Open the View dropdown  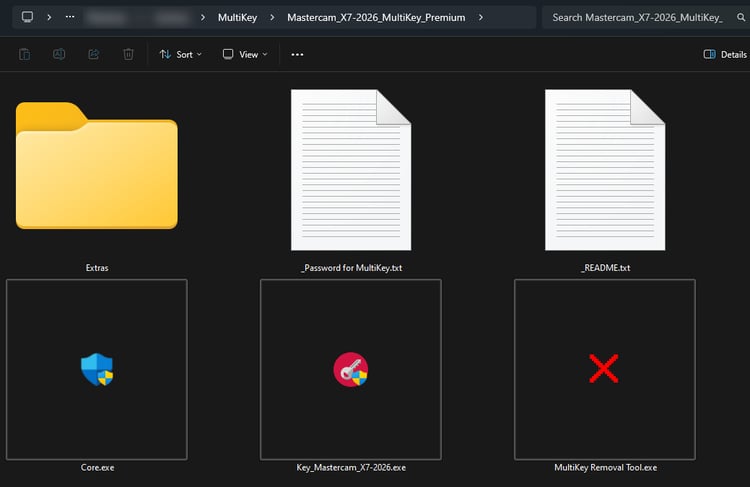[245, 55]
